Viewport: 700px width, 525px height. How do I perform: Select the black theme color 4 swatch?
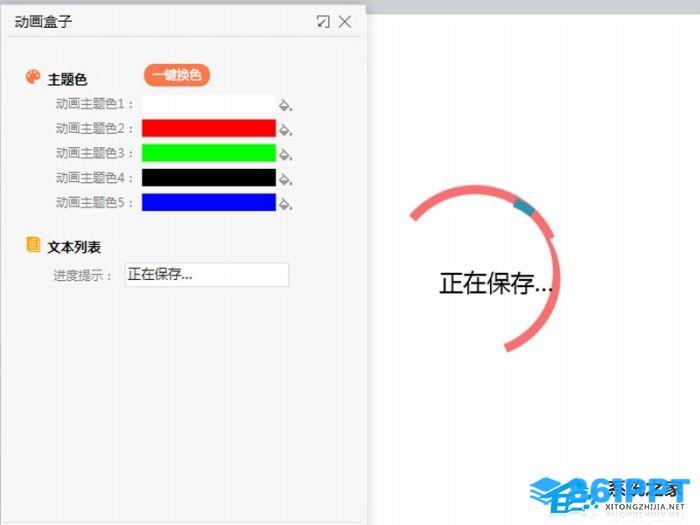(x=208, y=177)
